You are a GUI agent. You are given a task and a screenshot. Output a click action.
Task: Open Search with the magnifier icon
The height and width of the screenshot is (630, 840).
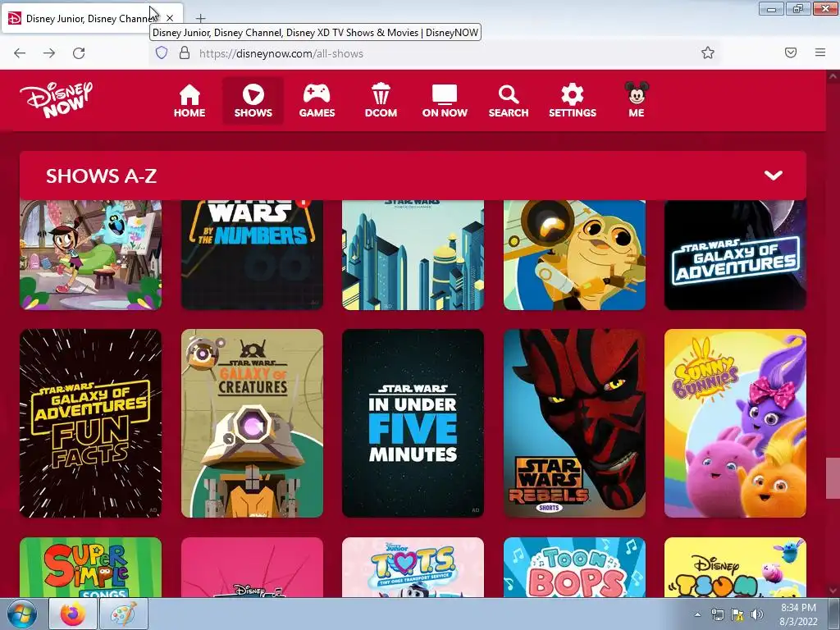[509, 101]
